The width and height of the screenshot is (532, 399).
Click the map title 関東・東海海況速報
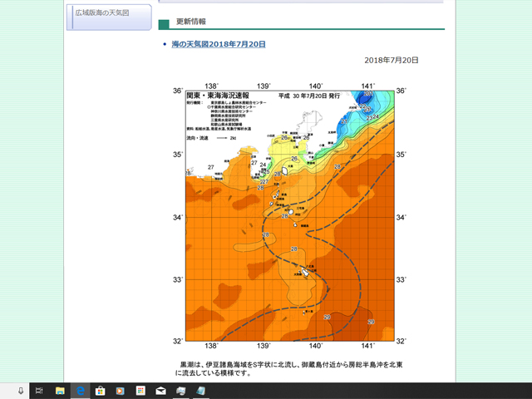tap(218, 96)
